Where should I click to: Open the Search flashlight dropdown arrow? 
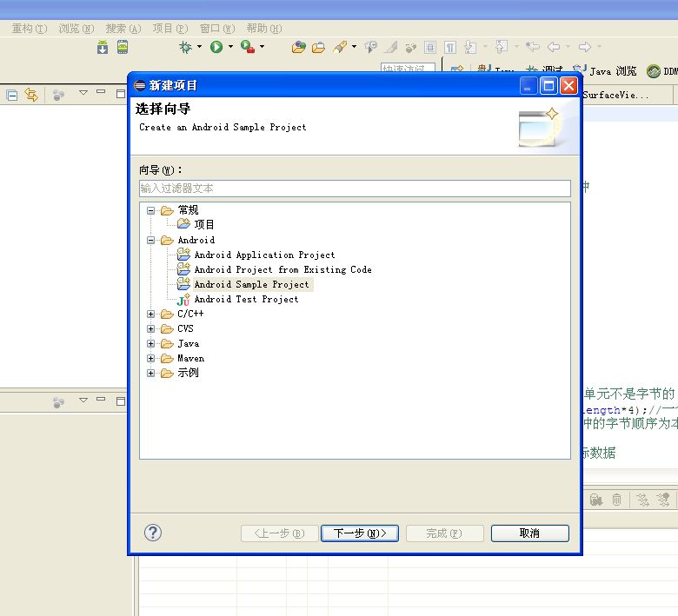coord(354,46)
